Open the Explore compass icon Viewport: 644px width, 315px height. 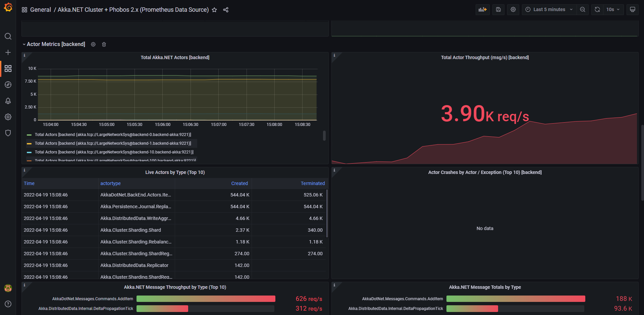click(x=8, y=85)
